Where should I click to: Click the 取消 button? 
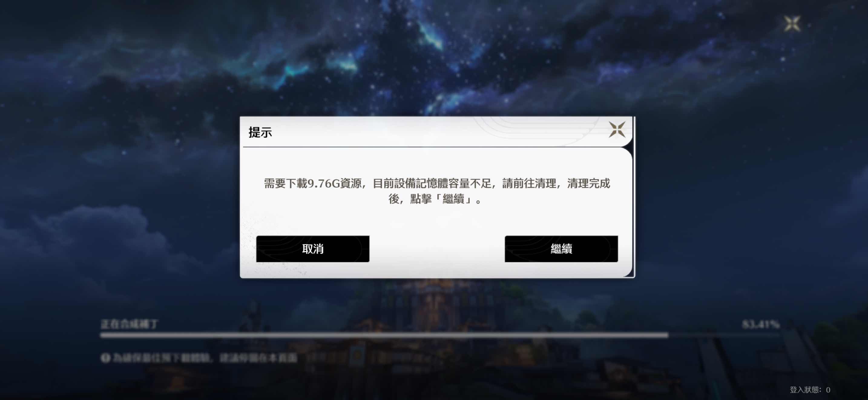coord(313,249)
